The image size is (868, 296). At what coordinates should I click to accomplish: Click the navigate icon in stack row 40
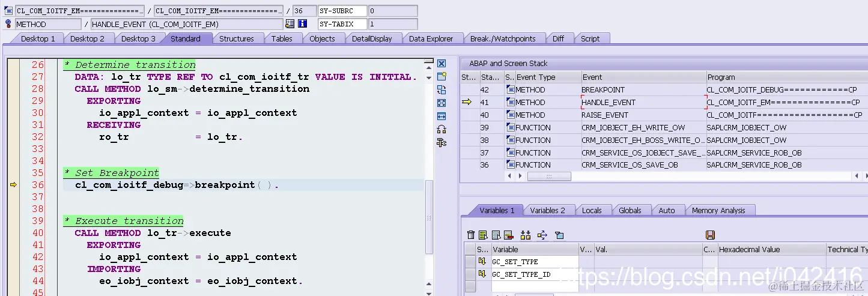point(511,115)
